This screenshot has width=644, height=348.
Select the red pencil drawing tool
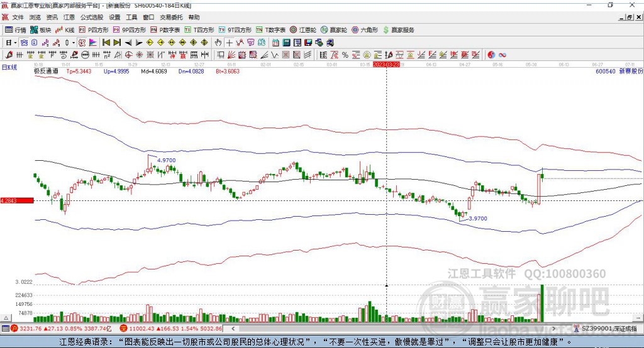click(x=9, y=55)
